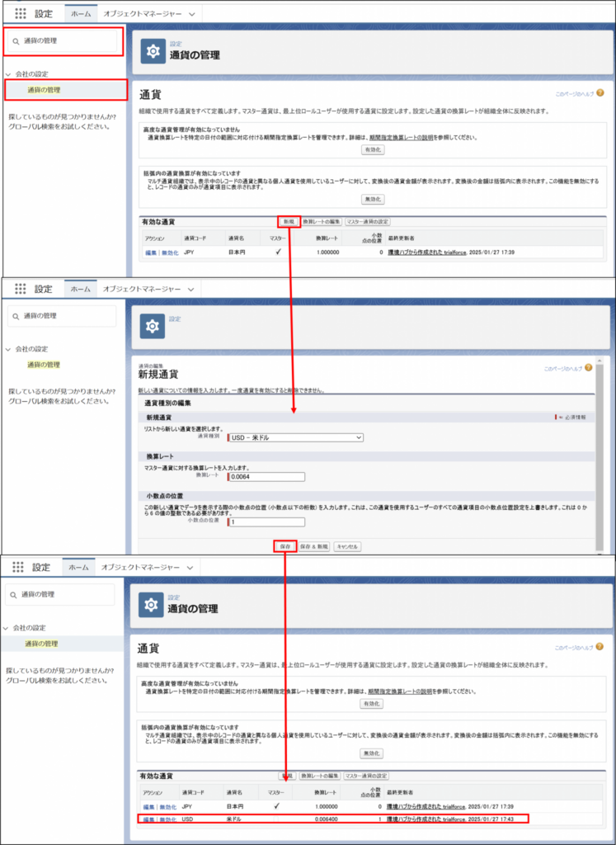Screen dimensions: 616x845
Task: Switch to the ホーム tab in the top panel
Action: coord(80,14)
